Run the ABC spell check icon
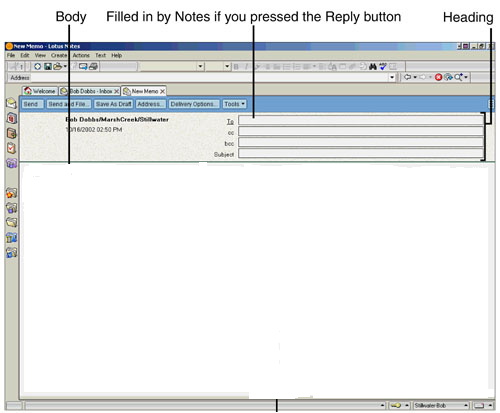 (x=383, y=66)
